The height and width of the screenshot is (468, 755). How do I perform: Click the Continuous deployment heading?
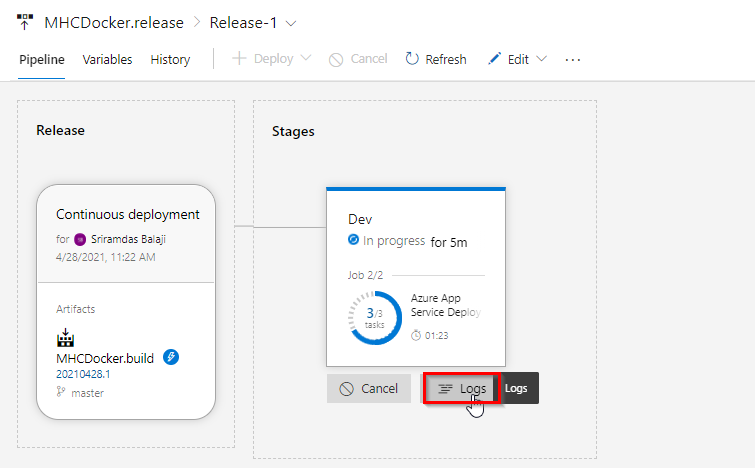pyautogui.click(x=128, y=214)
